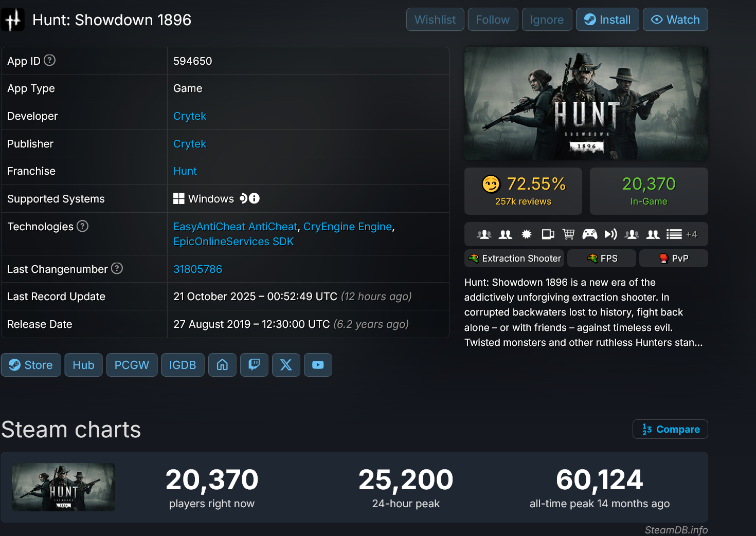Select the Extraction Shooter tag
This screenshot has width=756, height=536.
(514, 258)
